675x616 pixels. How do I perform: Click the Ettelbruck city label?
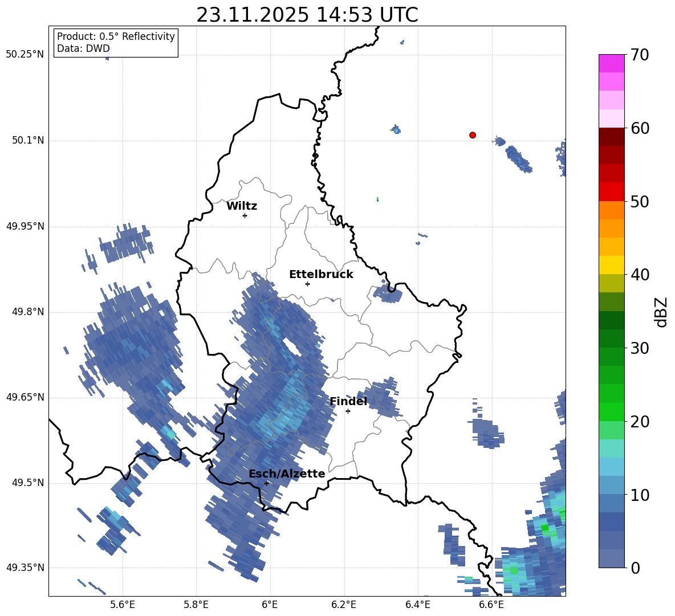click(321, 275)
